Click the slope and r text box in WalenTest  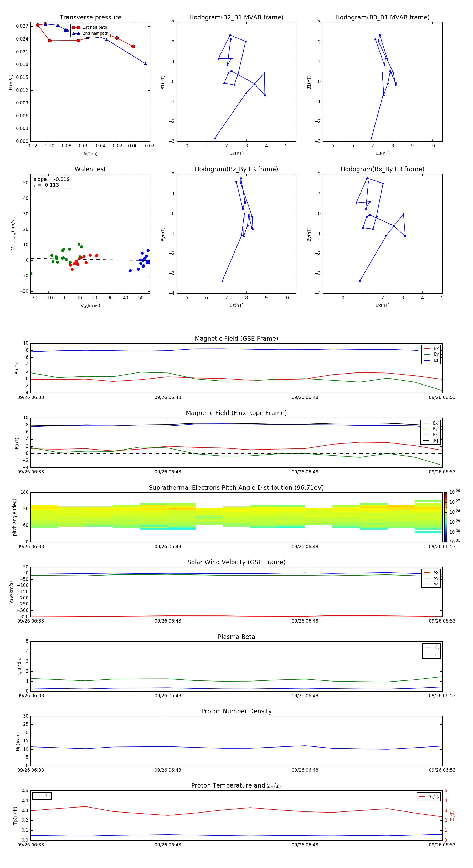[52, 182]
